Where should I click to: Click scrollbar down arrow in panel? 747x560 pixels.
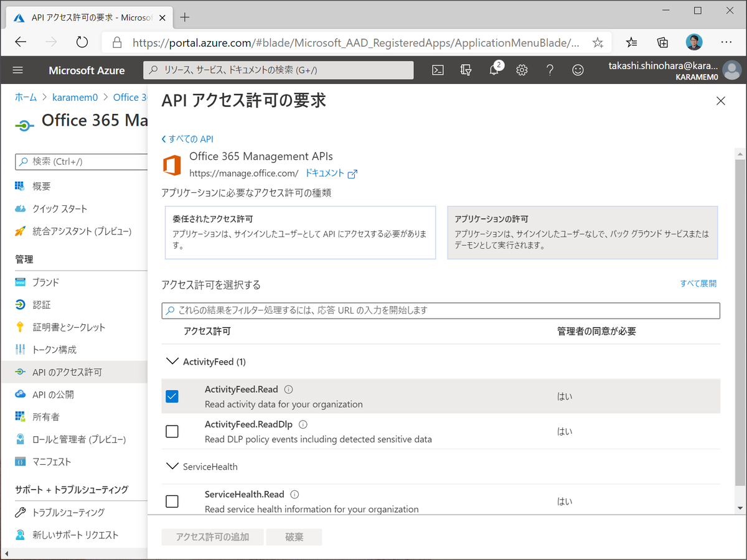pyautogui.click(x=740, y=507)
